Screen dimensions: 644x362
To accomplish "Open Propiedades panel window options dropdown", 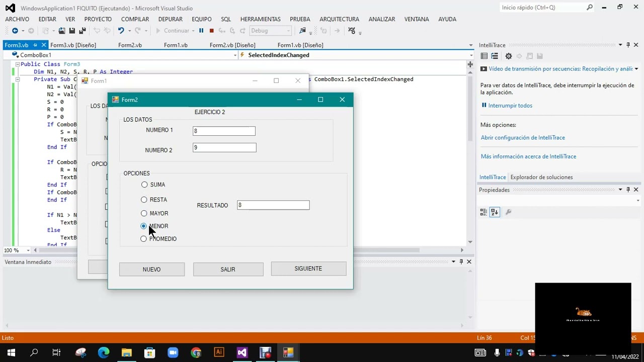I will point(620,190).
